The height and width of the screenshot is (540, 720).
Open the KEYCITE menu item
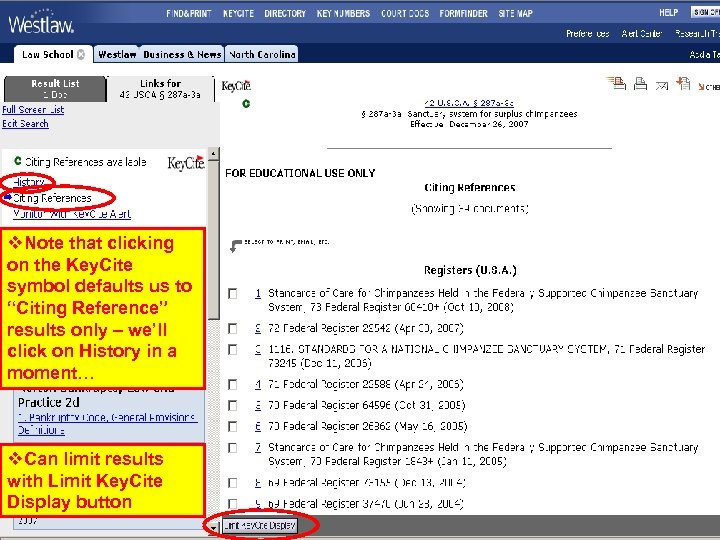[238, 14]
